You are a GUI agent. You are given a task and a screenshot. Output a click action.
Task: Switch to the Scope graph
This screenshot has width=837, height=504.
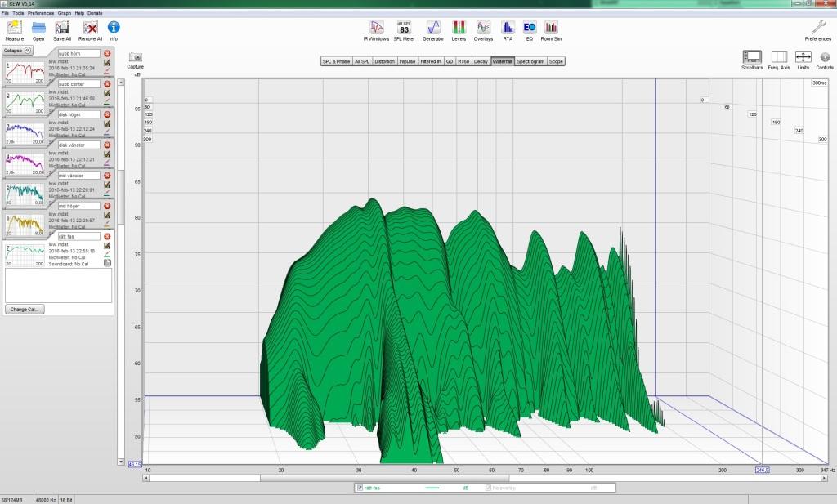click(556, 61)
